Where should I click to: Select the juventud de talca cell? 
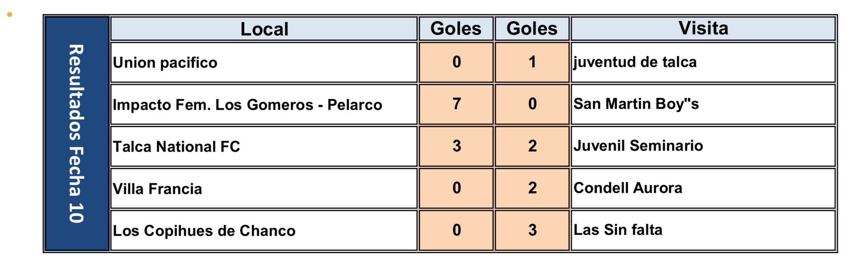point(703,62)
